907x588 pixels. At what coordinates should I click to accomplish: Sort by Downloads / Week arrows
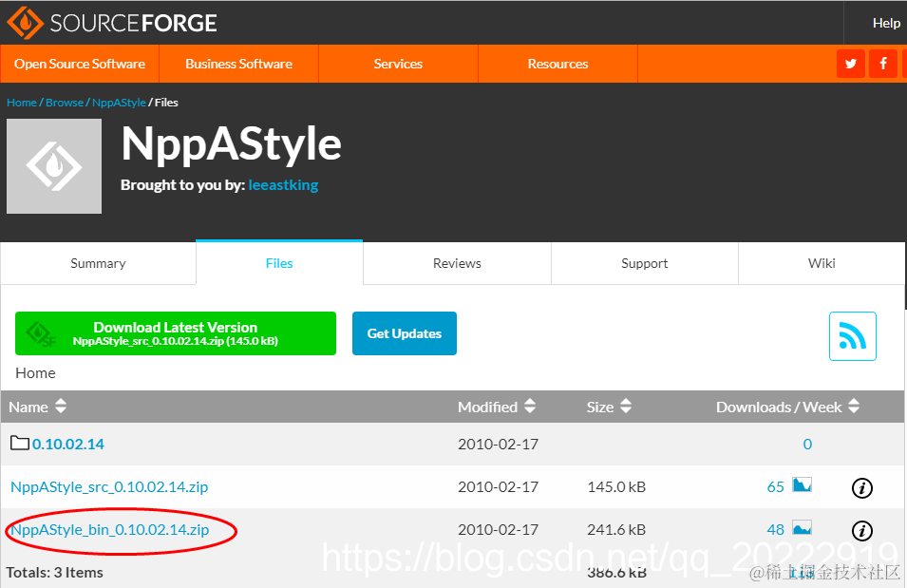coord(854,407)
